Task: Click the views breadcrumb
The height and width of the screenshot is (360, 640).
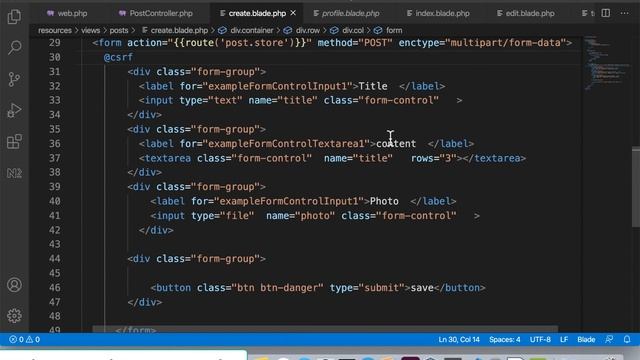Action: (90, 30)
